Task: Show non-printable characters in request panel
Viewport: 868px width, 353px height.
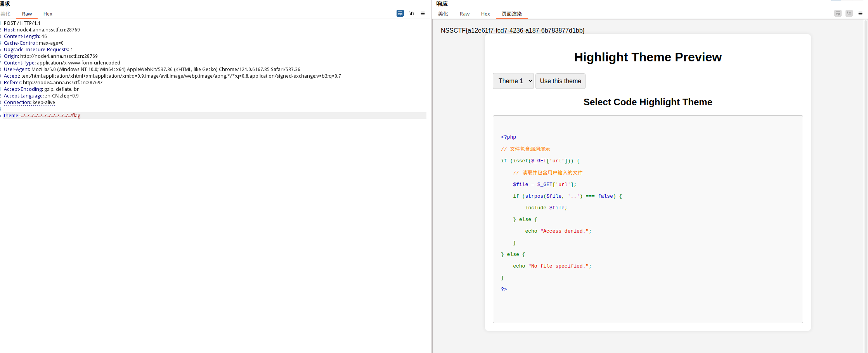Action: point(411,13)
